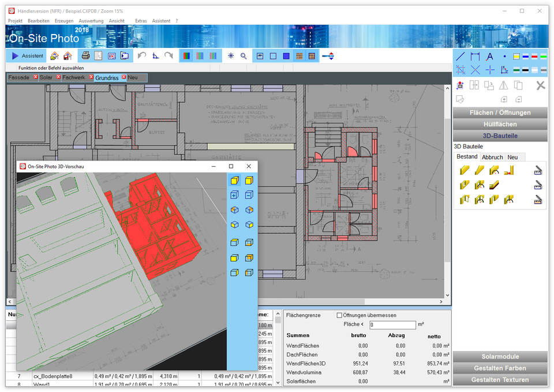The height and width of the screenshot is (392, 554).
Task: Click the undo arrow in toolbar
Action: coord(141,56)
